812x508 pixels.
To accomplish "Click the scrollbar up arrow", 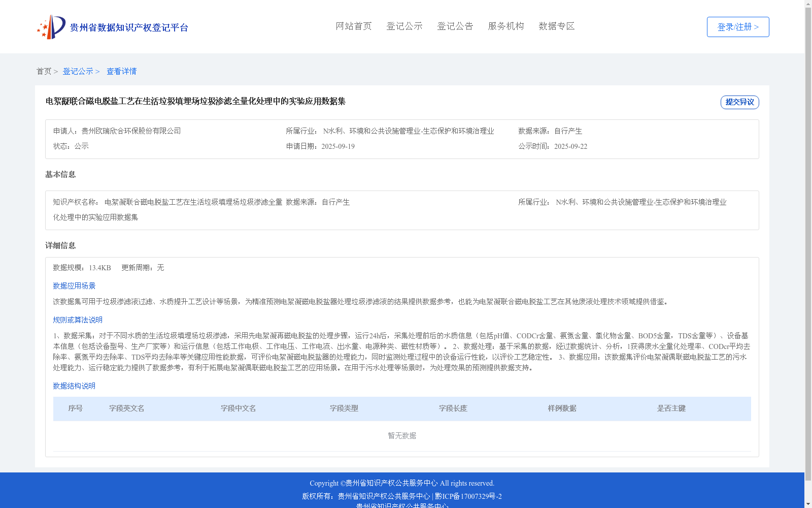I will [808, 4].
